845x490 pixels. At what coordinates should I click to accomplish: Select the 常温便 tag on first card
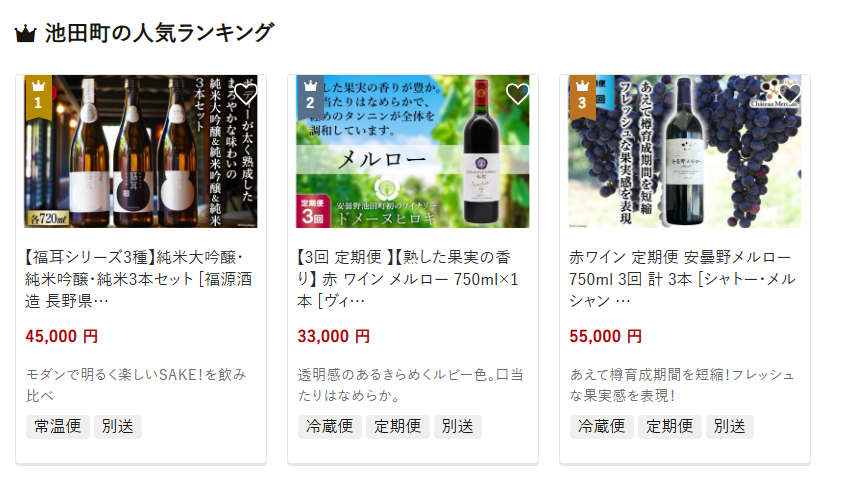coord(58,426)
